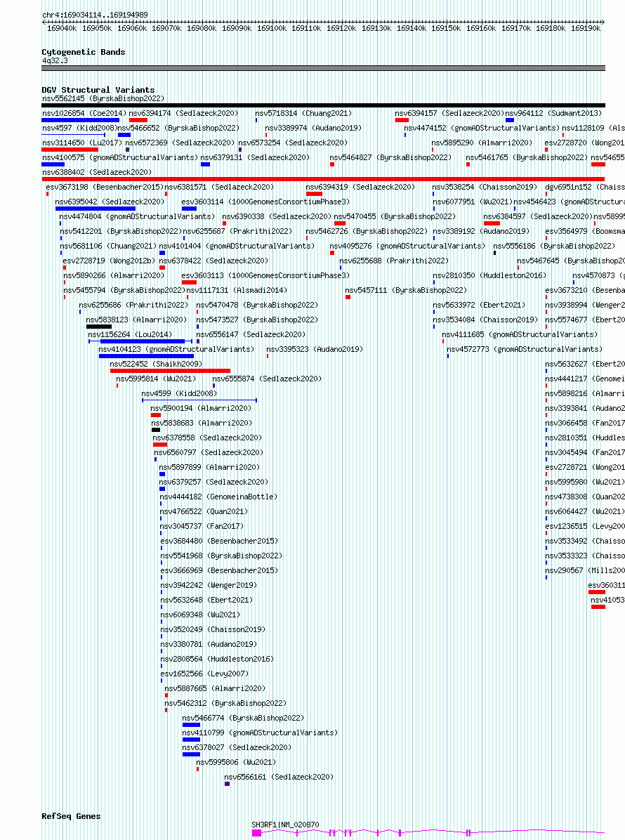The height and width of the screenshot is (840, 625).
Task: Click nsv4110799 (gnomADStructuralVariants) label
Action: (x=260, y=733)
